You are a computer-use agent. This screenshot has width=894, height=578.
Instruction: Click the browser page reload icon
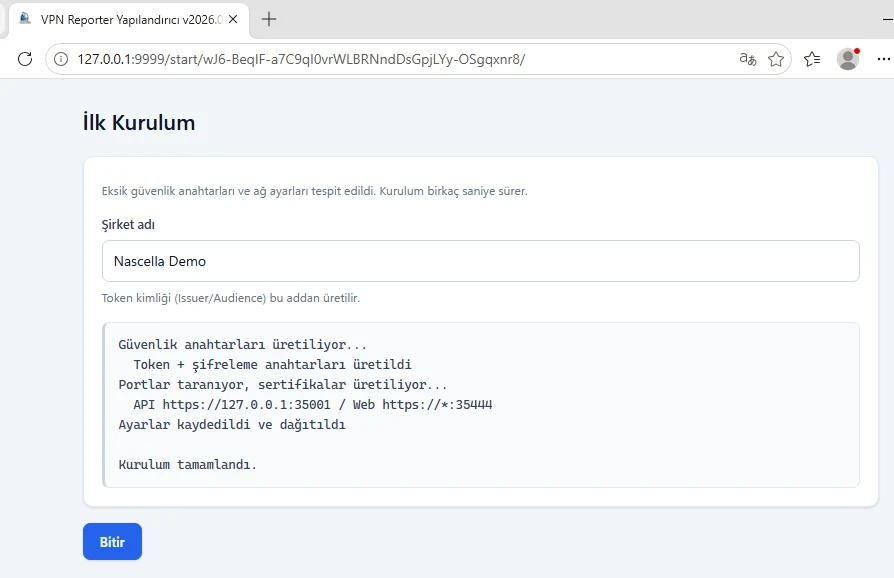pos(25,59)
